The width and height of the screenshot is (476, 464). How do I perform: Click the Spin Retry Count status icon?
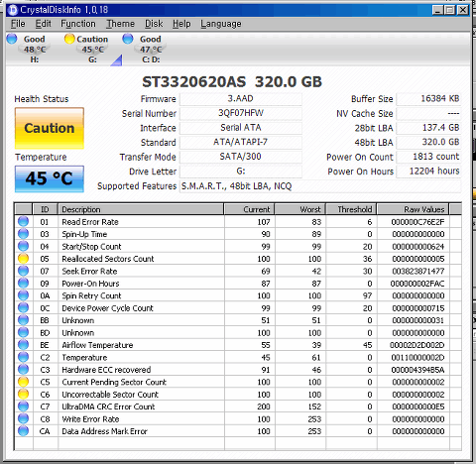(x=23, y=295)
